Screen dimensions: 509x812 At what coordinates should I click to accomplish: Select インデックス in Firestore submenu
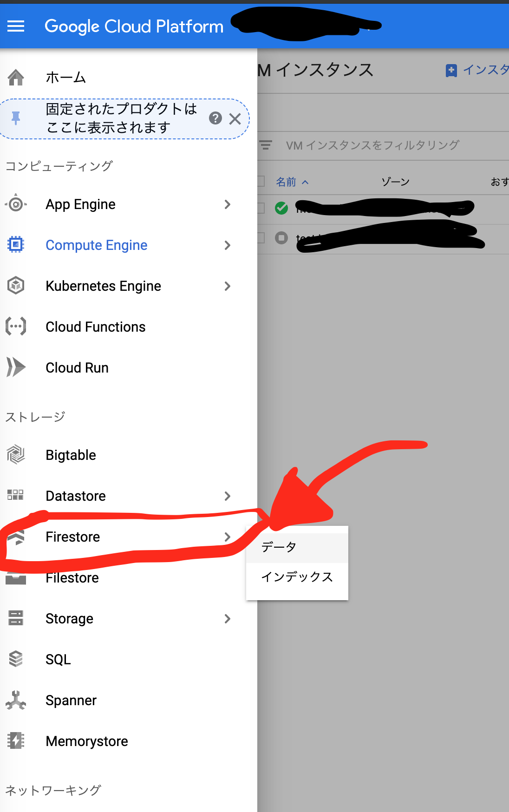[297, 577]
